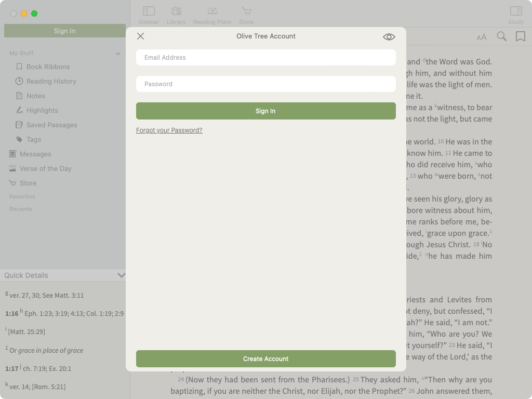This screenshot has height=399, width=532.
Task: Toggle password visibility eye icon
Action: tap(389, 37)
